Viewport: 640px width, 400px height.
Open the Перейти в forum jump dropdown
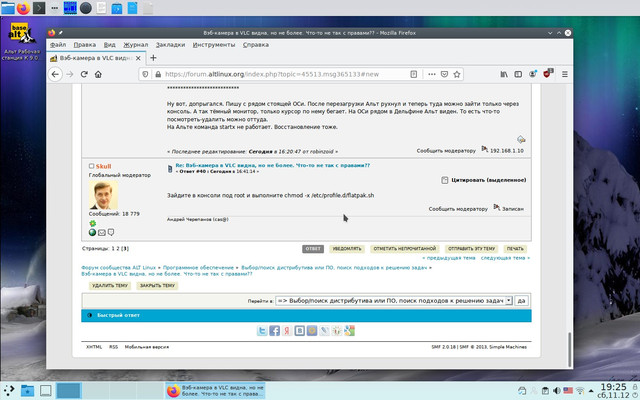pos(394,300)
